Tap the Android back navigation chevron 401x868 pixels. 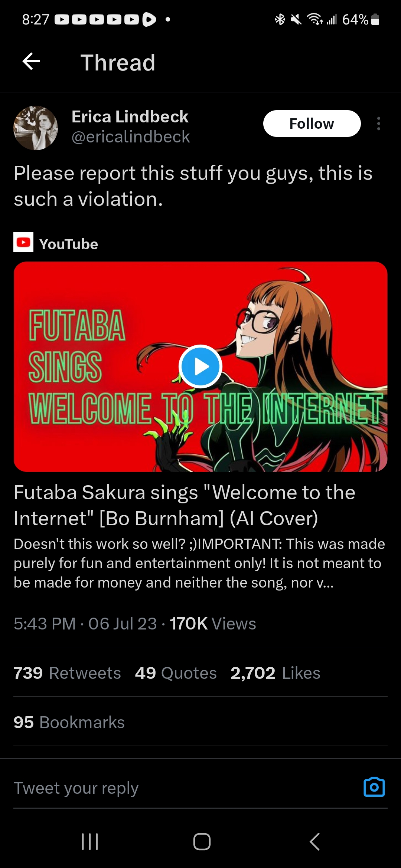click(314, 841)
